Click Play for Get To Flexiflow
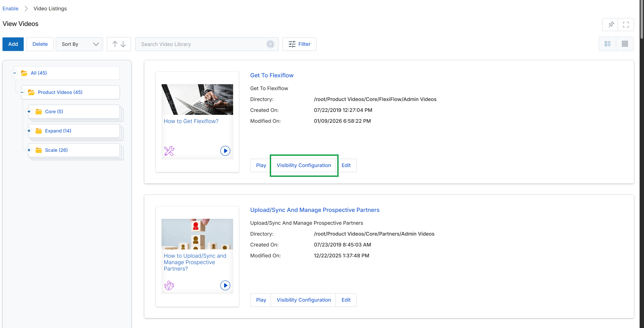Image resolution: width=644 pixels, height=328 pixels. click(261, 165)
